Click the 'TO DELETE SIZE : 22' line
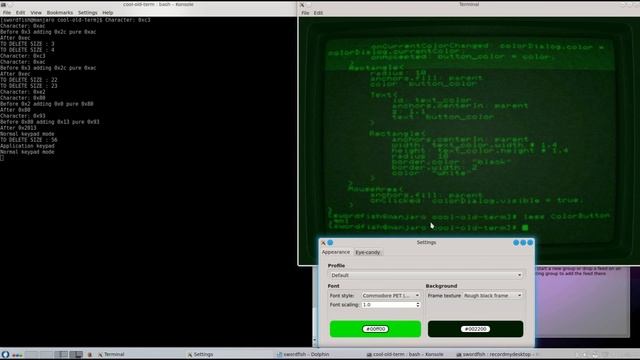This screenshot has width=640, height=360. tap(29, 80)
